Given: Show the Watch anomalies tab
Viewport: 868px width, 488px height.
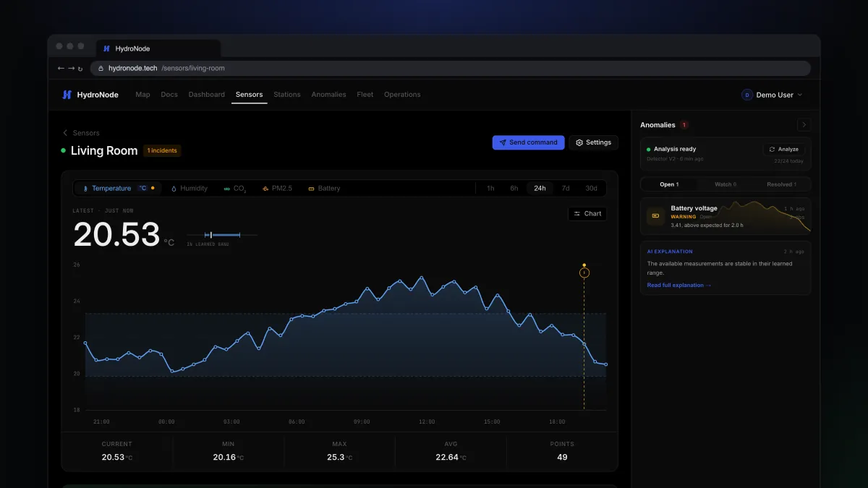Looking at the screenshot, I should click(726, 184).
